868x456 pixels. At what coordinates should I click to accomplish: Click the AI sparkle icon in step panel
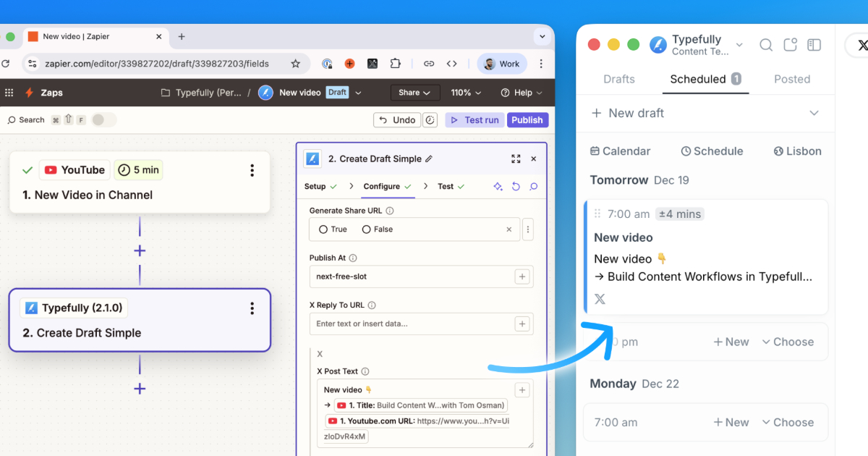pyautogui.click(x=498, y=187)
